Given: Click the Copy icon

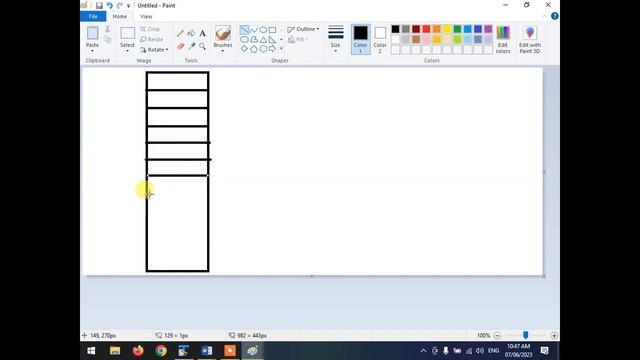Looking at the screenshot, I should tap(107, 39).
